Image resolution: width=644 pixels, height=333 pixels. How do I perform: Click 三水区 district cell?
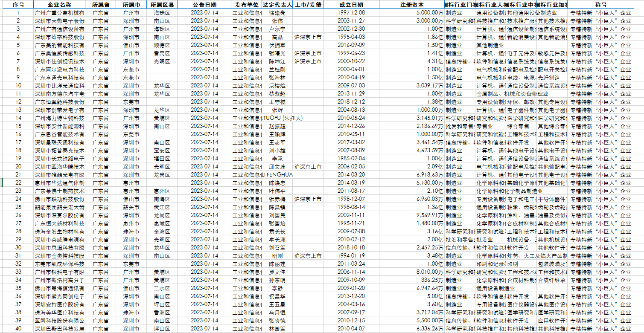[162, 288]
